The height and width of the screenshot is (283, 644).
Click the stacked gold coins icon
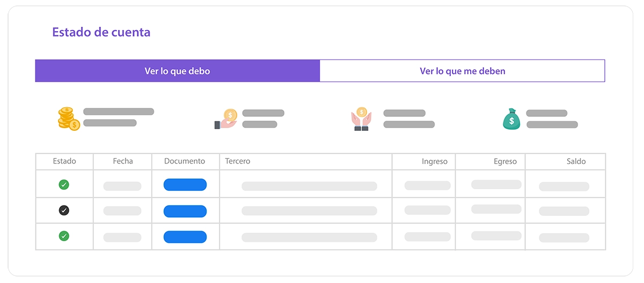(69, 118)
